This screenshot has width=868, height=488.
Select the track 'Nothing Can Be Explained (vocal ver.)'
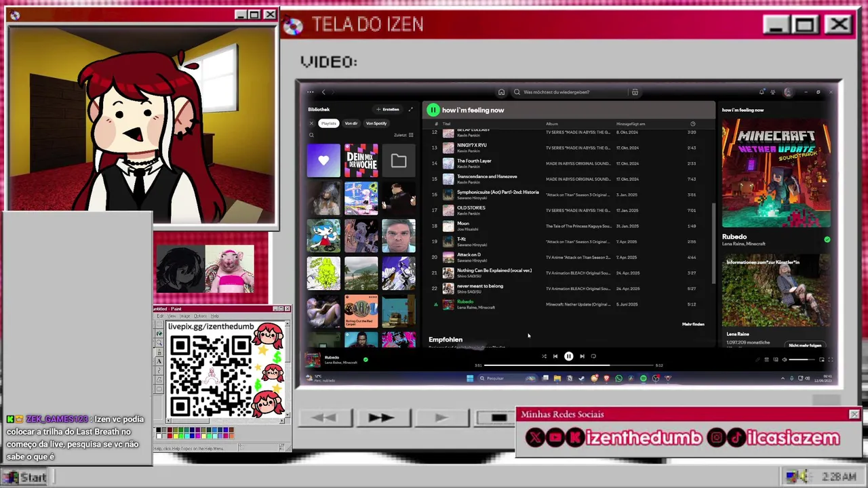tap(494, 270)
